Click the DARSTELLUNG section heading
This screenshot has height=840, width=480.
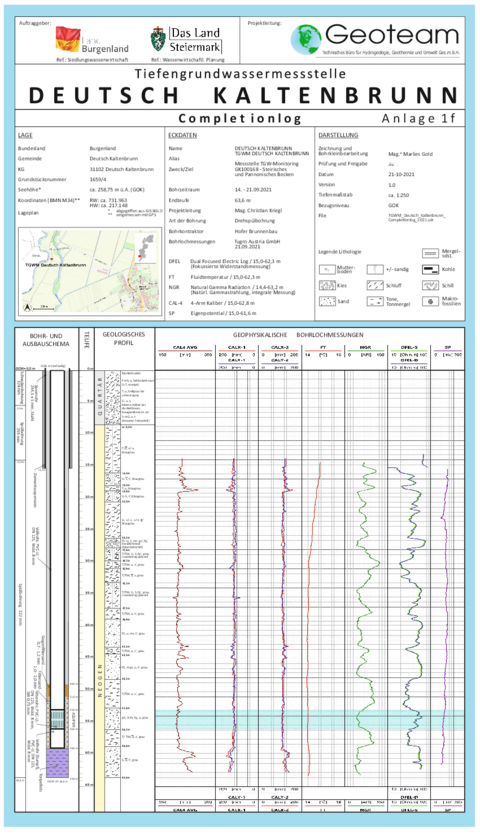click(338, 136)
